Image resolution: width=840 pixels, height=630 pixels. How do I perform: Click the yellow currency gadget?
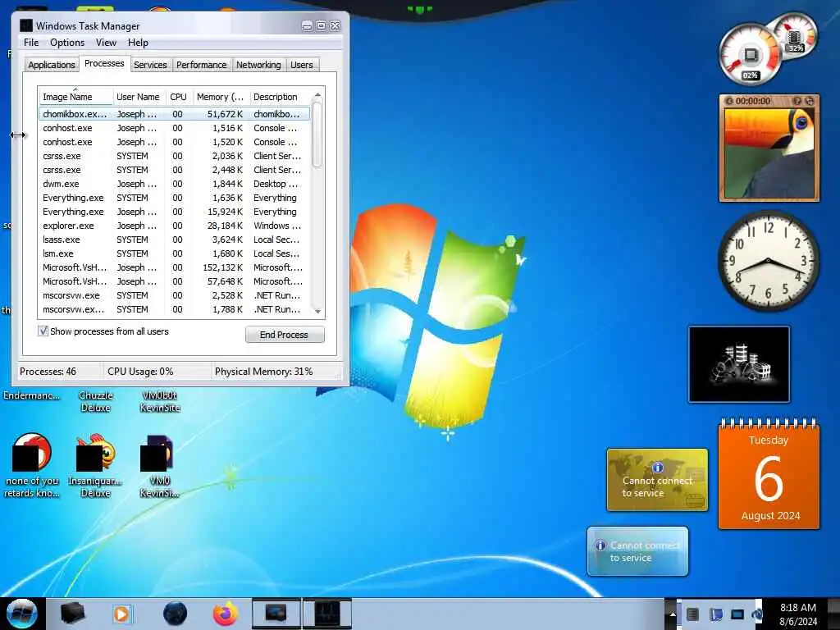click(x=657, y=479)
